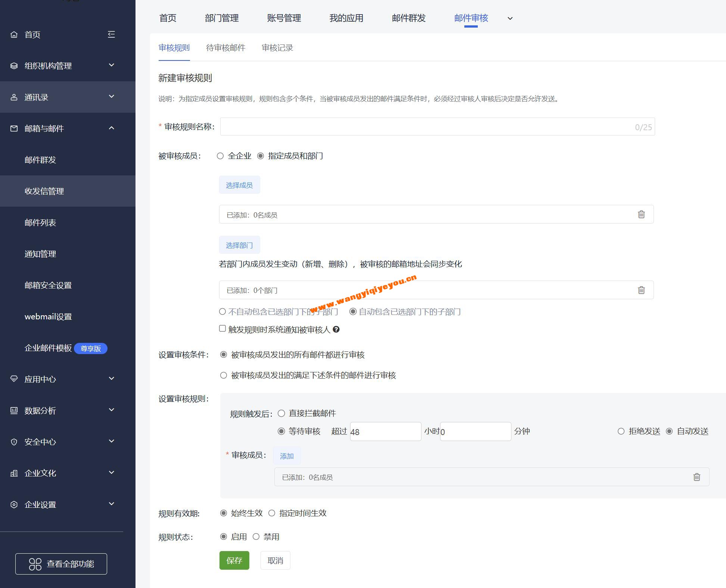Set rule status to 禁用
This screenshot has width=726, height=588.
[x=256, y=537]
